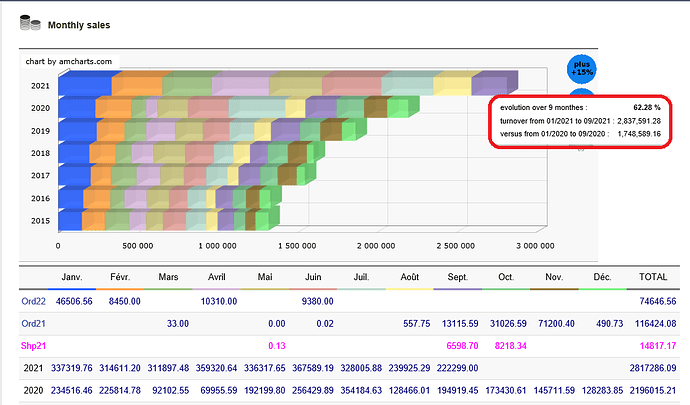Click the Shp21 September value 6598.70

pos(462,346)
